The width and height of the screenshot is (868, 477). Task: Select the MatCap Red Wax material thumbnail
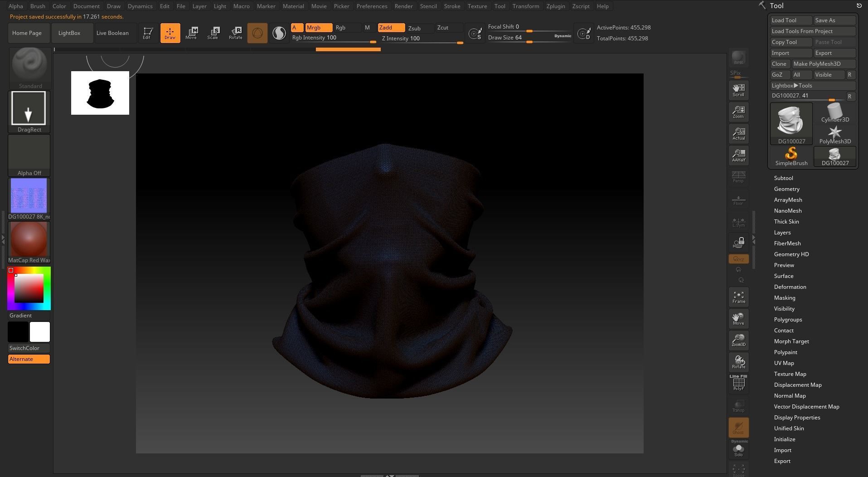(29, 239)
